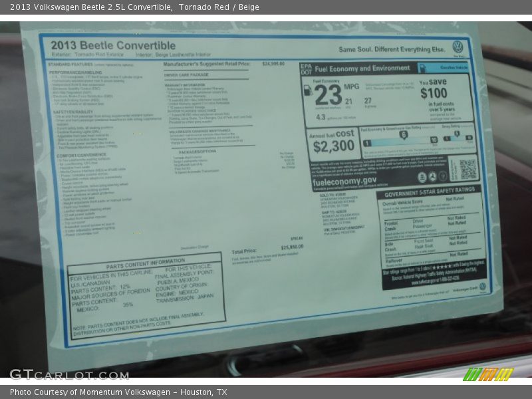The height and width of the screenshot is (399, 532).
Task: Click the $25,950.00 total price value
Action: coord(292,247)
